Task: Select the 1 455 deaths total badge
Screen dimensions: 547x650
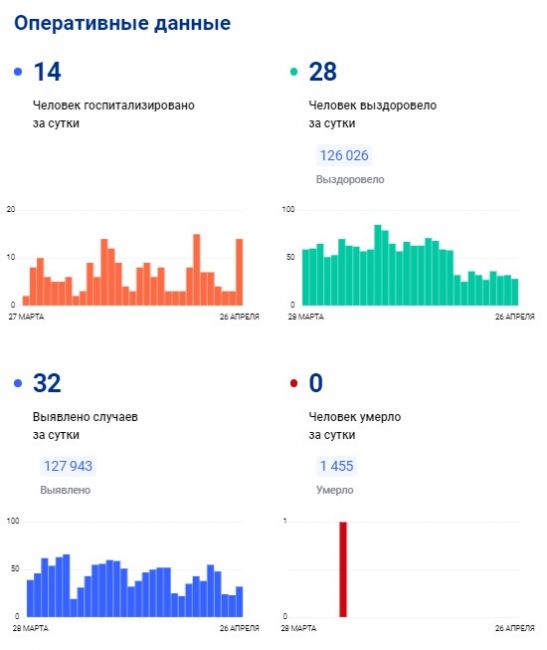Action: pos(336,466)
